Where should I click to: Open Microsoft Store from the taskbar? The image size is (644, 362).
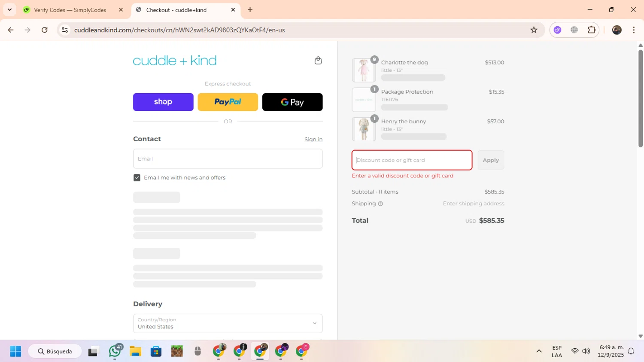click(x=156, y=351)
